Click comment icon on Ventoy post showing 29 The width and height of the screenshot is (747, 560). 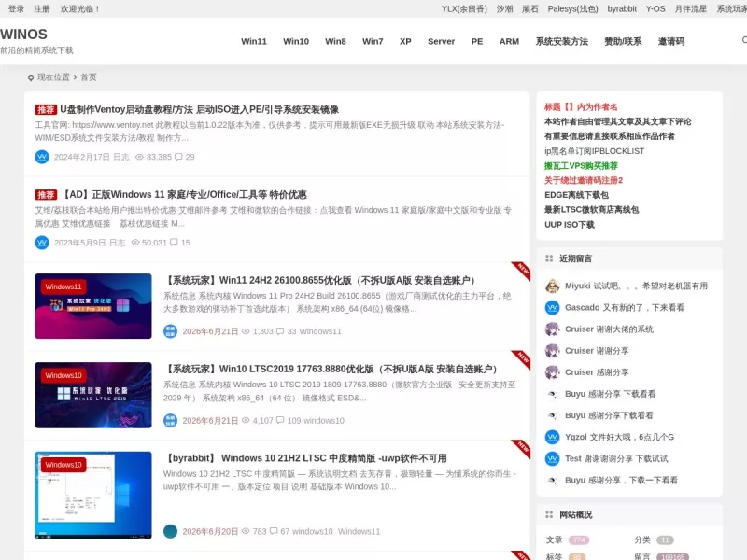click(x=178, y=157)
